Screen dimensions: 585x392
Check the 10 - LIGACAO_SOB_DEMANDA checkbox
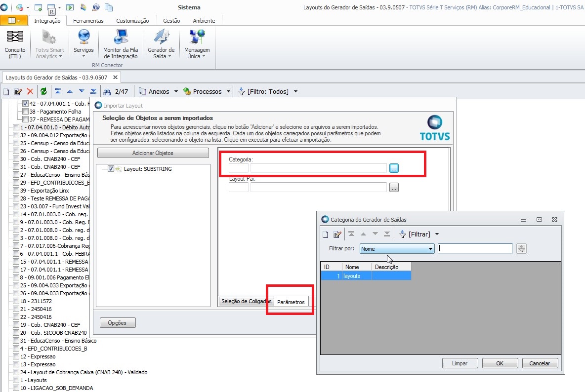tap(16, 388)
